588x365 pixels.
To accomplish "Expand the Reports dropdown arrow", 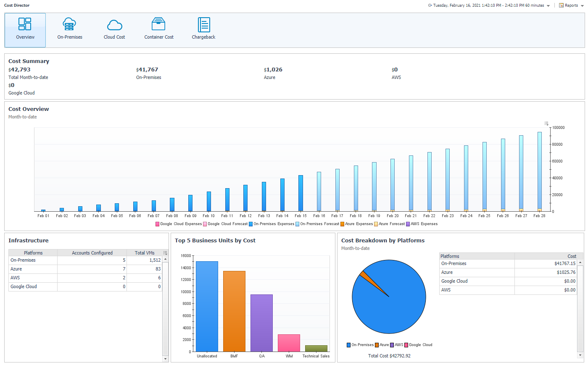I will pyautogui.click(x=582, y=6).
